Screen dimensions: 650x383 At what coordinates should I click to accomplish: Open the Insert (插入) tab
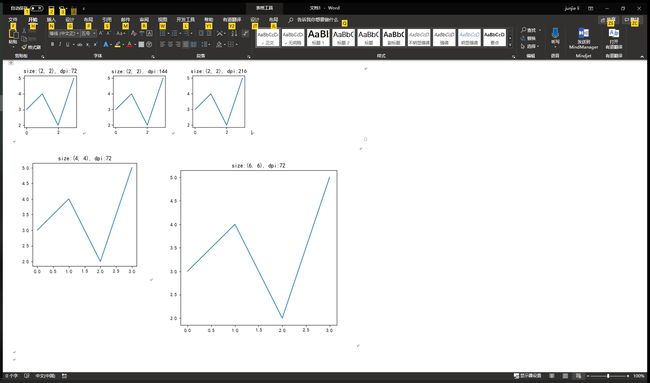click(51, 19)
